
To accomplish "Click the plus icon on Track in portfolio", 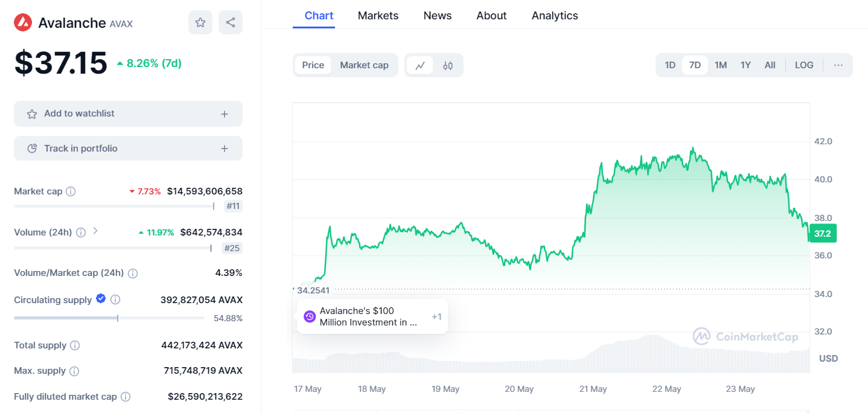I will (225, 149).
